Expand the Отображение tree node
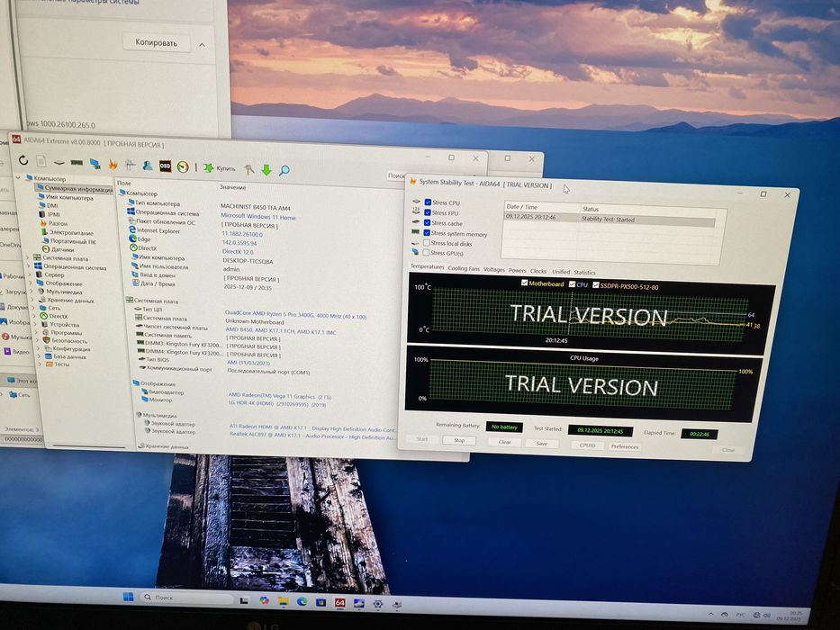 (31, 283)
